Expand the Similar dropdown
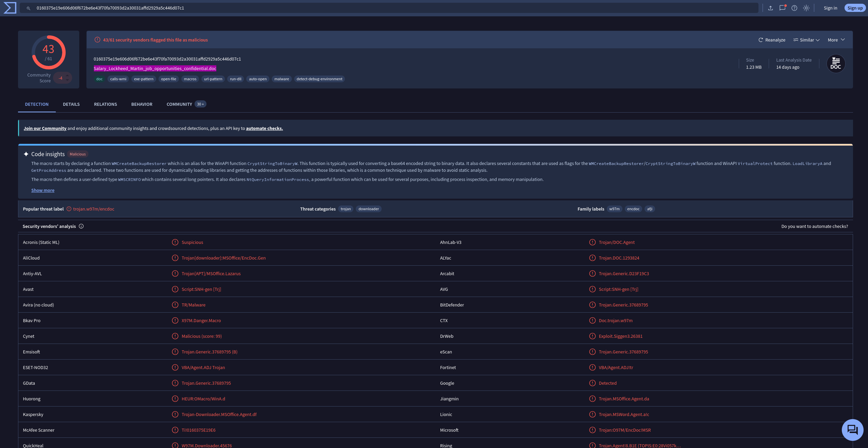This screenshot has height=448, width=868. 806,40
